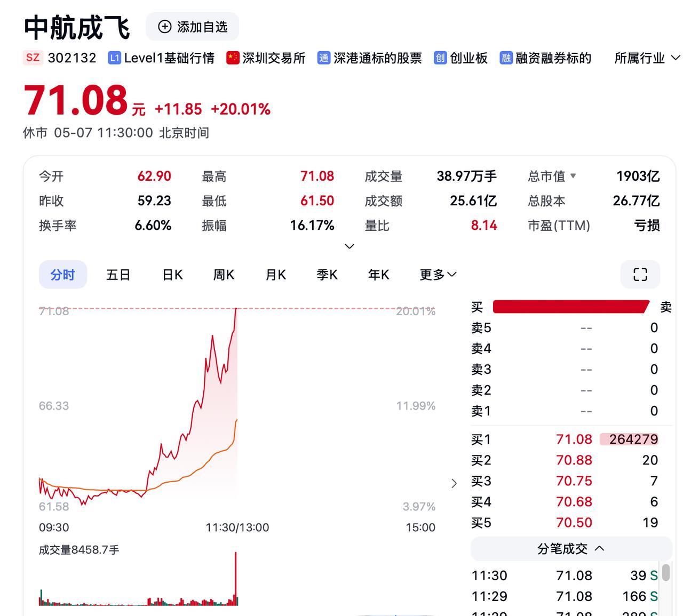683x616 pixels.
Task: Click the 融 icon for 融资融券标的
Action: [x=506, y=58]
